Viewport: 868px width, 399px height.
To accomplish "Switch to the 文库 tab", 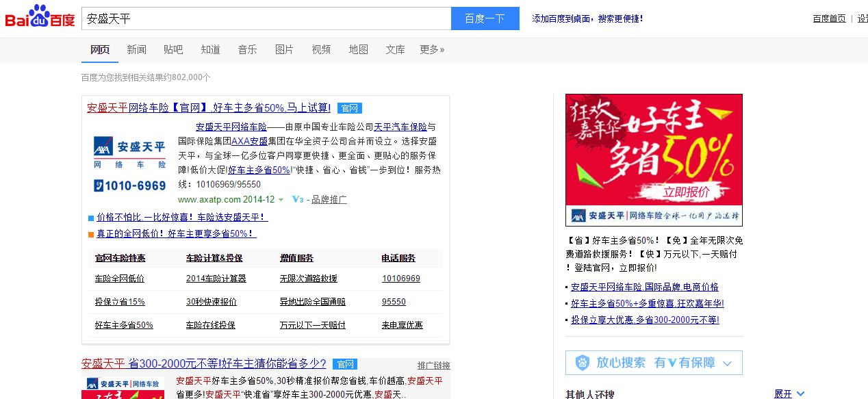I will 395,49.
